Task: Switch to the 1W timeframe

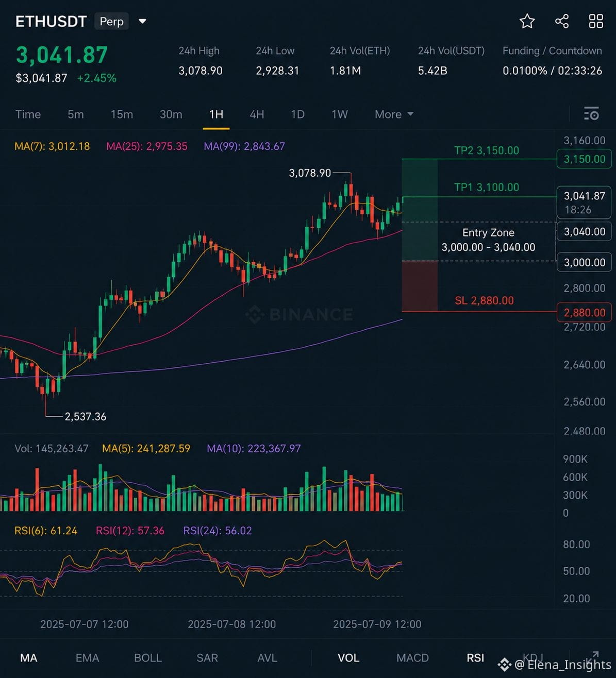Action: coord(340,114)
